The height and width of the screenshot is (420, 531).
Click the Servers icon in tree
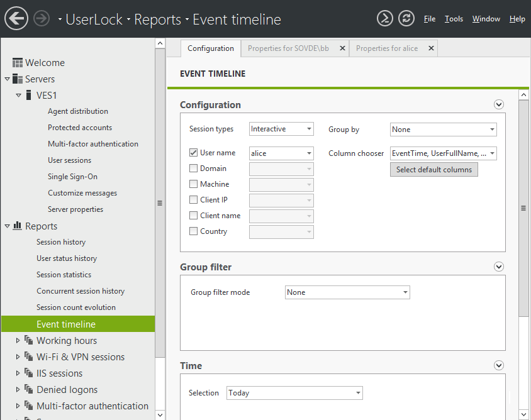18,79
